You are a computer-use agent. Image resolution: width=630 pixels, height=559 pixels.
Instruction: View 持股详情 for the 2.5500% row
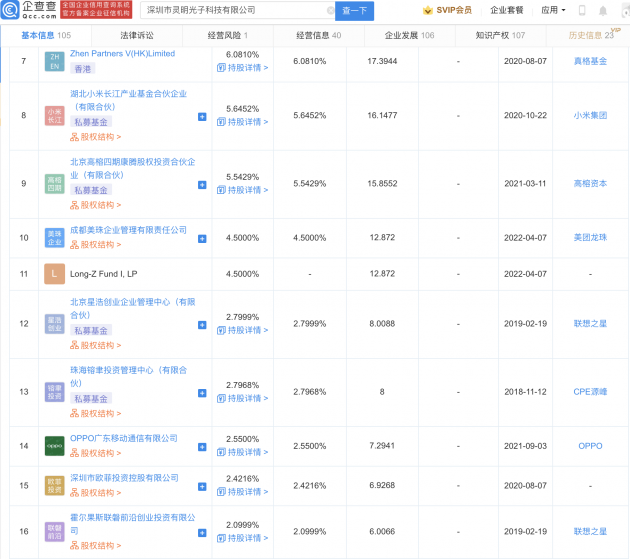pos(242,453)
